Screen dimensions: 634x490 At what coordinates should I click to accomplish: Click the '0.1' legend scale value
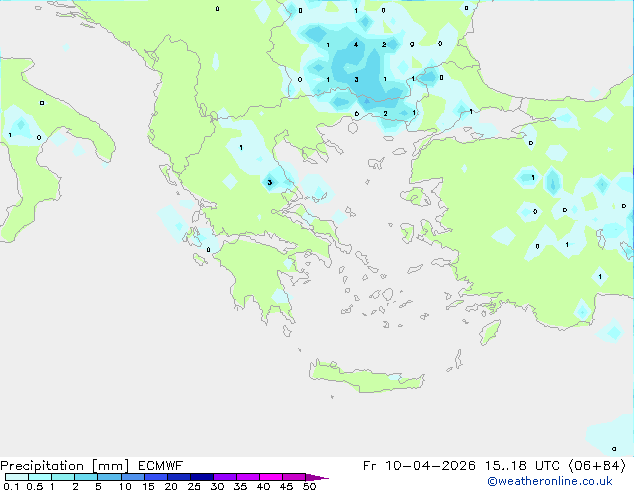pyautogui.click(x=11, y=486)
